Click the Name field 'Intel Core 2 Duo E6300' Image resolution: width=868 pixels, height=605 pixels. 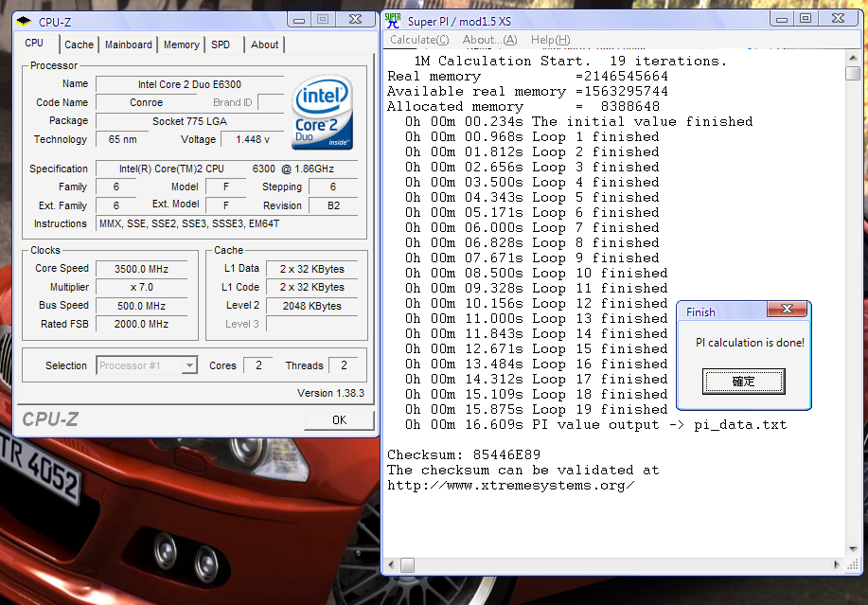[x=189, y=84]
